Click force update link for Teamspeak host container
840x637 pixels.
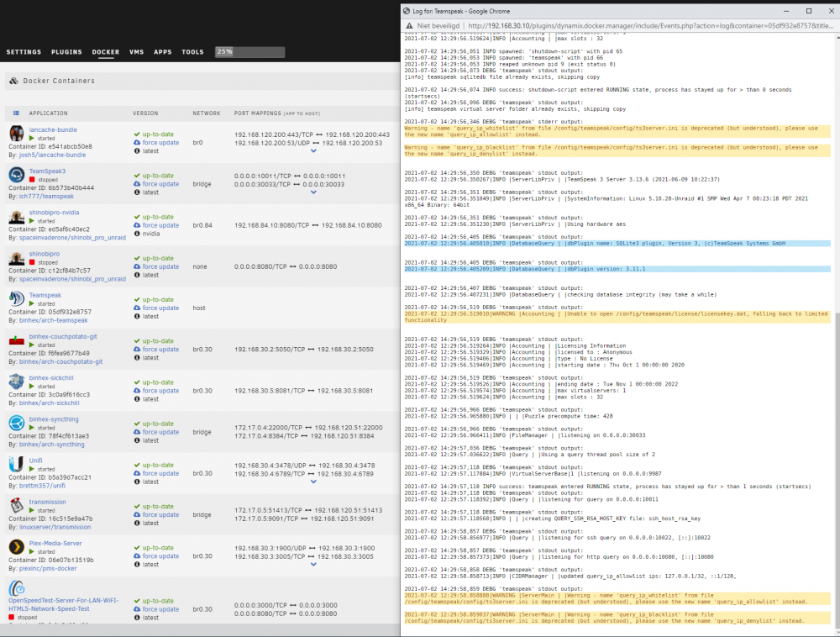160,308
